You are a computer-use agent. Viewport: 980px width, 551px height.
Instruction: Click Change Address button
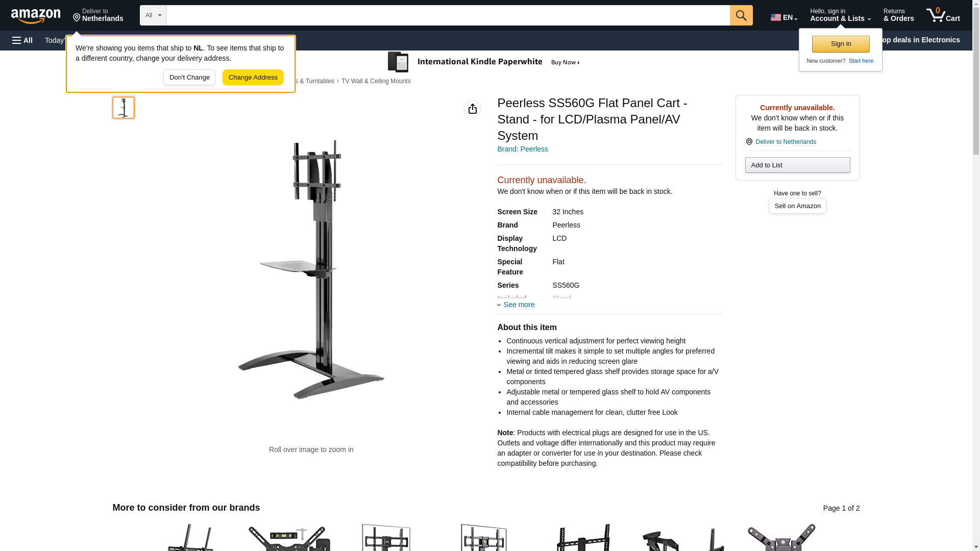click(x=253, y=78)
